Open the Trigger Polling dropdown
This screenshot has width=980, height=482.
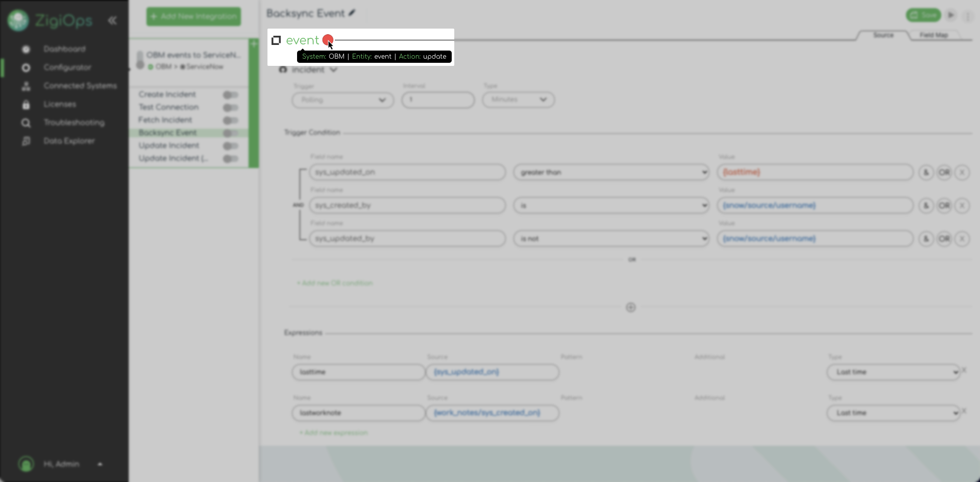point(342,100)
